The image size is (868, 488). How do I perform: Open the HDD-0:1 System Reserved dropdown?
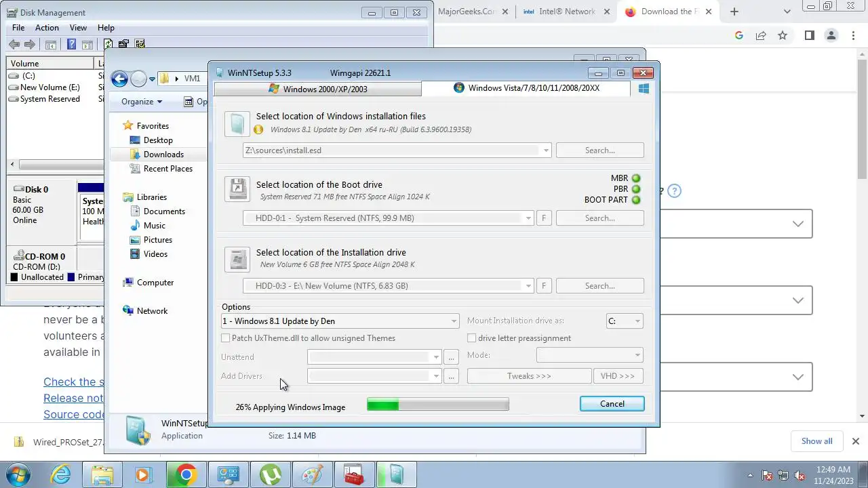coord(529,218)
